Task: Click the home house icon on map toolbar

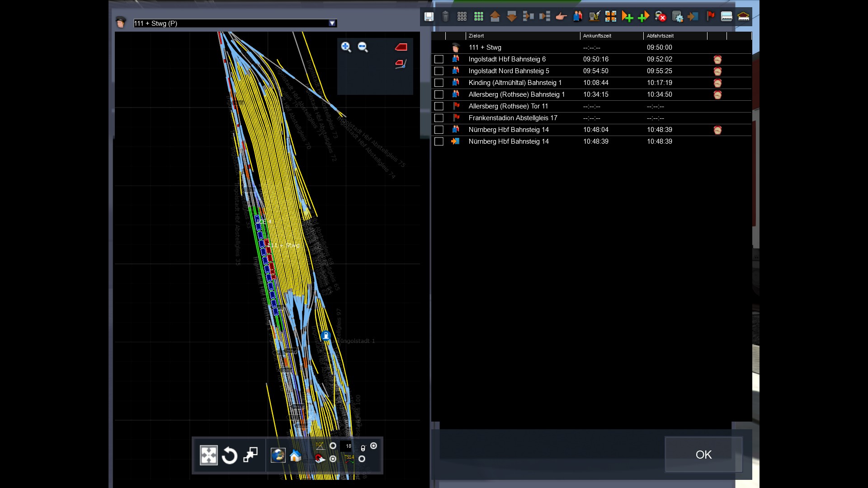Action: 295,455
